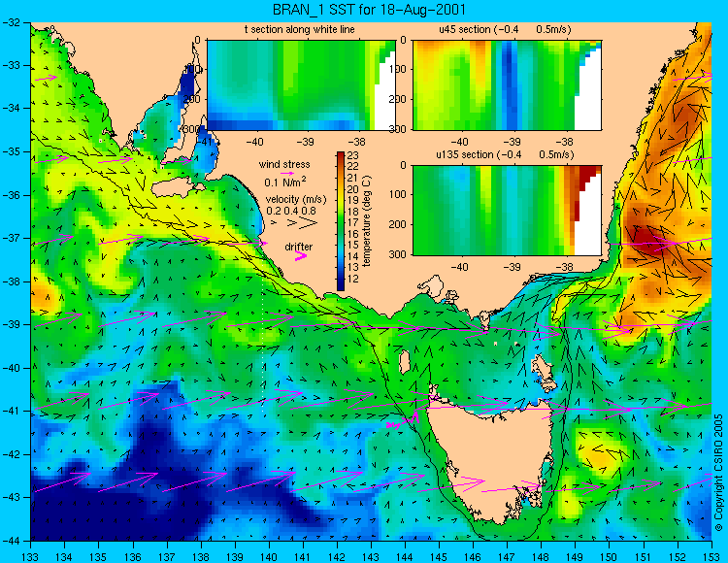Open the u45 section inset plot
The width and height of the screenshot is (728, 563).
point(507,85)
